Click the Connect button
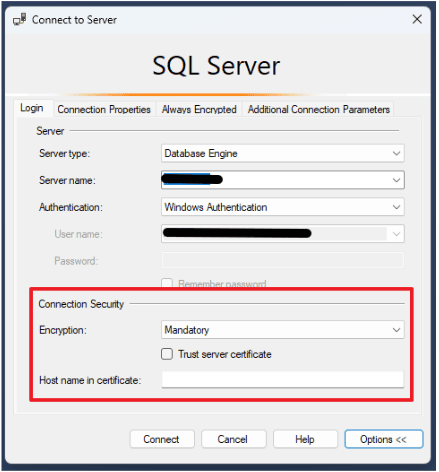The height and width of the screenshot is (472, 439). [x=162, y=439]
